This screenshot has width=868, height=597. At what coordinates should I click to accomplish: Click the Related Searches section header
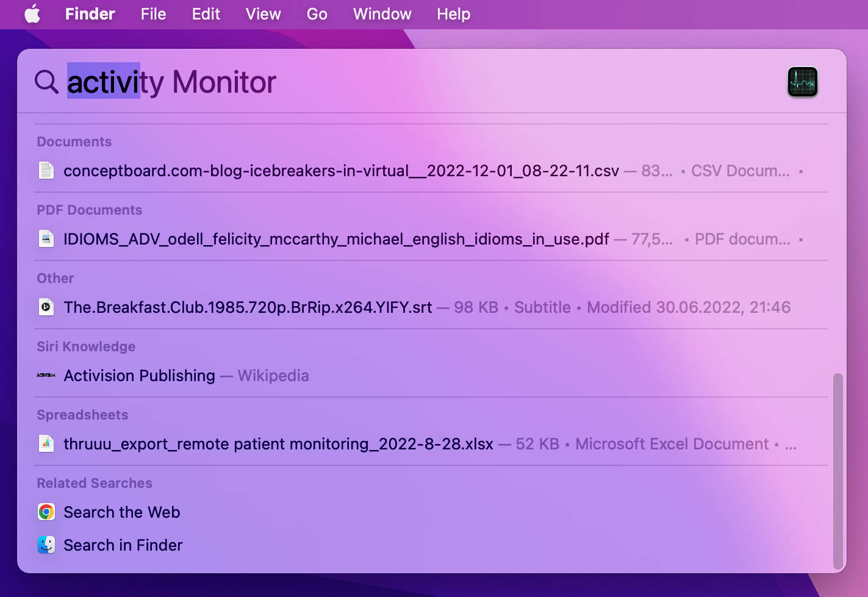coord(95,483)
